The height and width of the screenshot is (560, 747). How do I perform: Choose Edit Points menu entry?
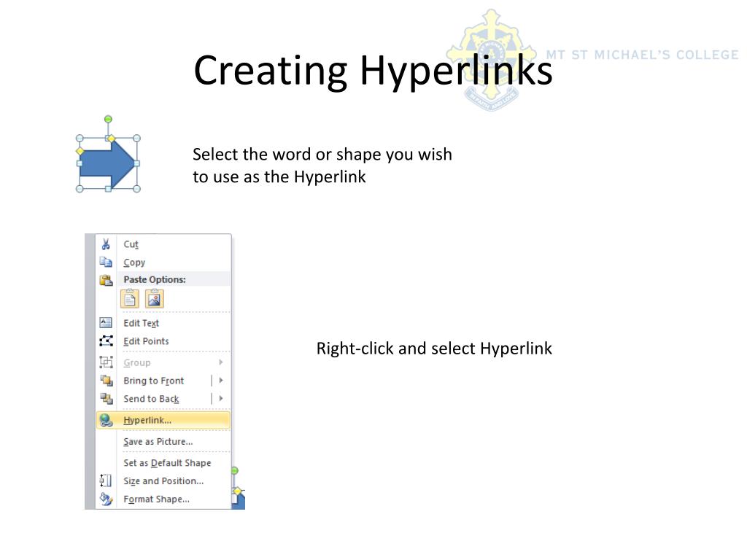[x=163, y=341]
